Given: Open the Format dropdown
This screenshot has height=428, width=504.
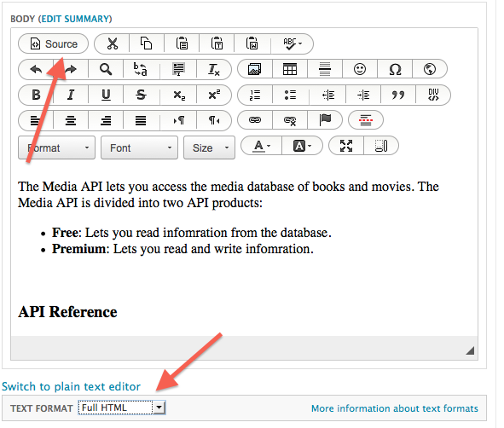Looking at the screenshot, I should pos(56,147).
